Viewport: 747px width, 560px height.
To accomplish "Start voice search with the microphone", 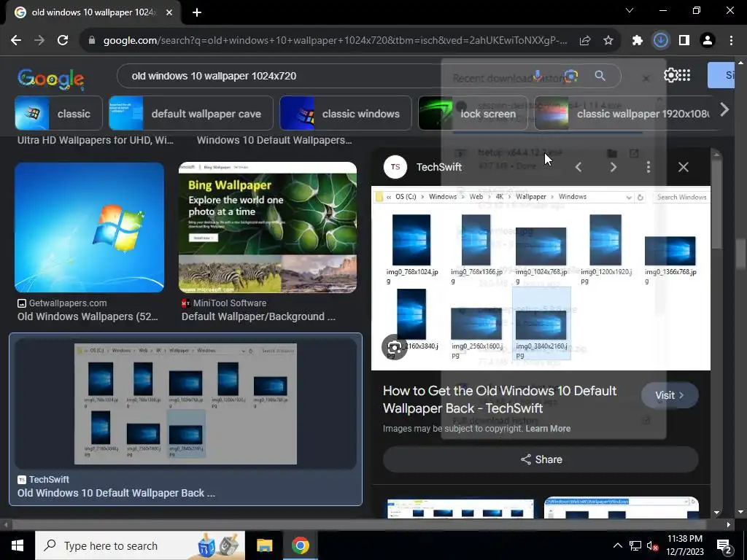I will (538, 76).
